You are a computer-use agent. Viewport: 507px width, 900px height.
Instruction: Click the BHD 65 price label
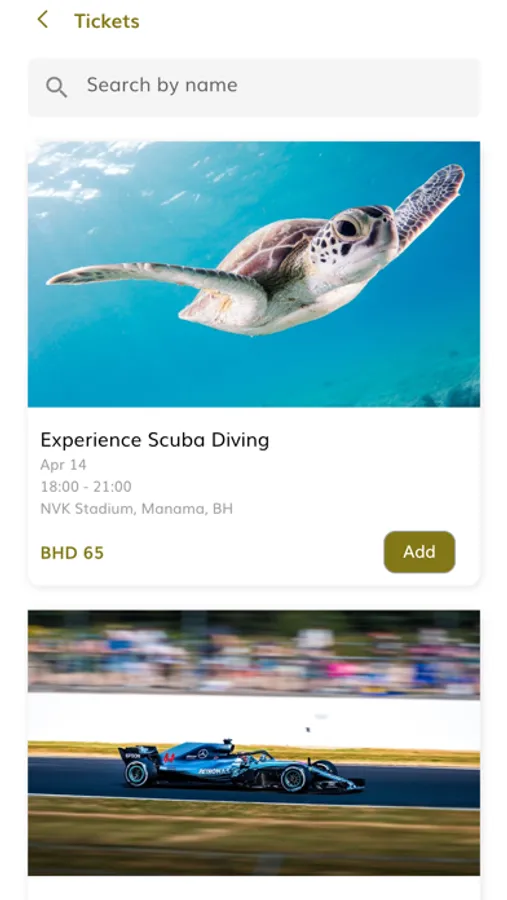point(72,553)
